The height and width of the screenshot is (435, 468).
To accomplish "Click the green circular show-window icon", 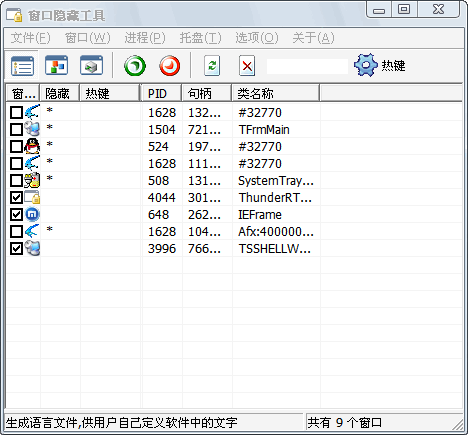I will (x=135, y=66).
